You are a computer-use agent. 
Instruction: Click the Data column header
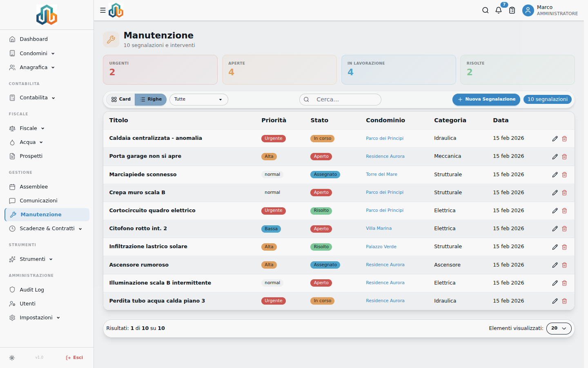pos(501,120)
